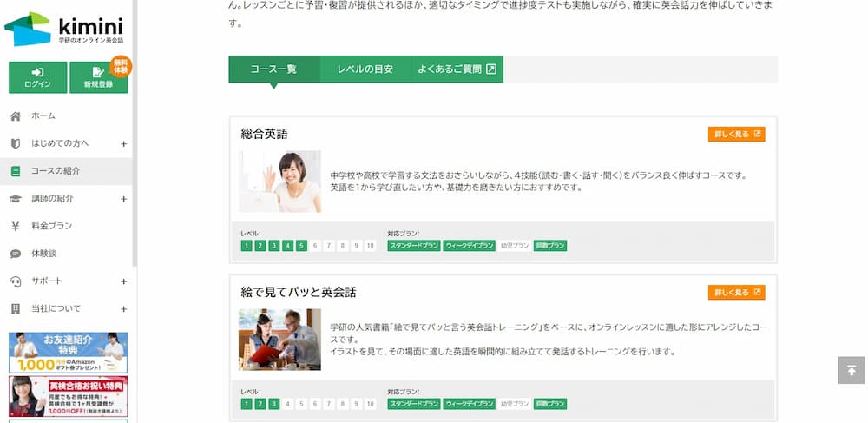Click the ログイン login button
Viewport: 868px width, 423px height.
point(37,77)
